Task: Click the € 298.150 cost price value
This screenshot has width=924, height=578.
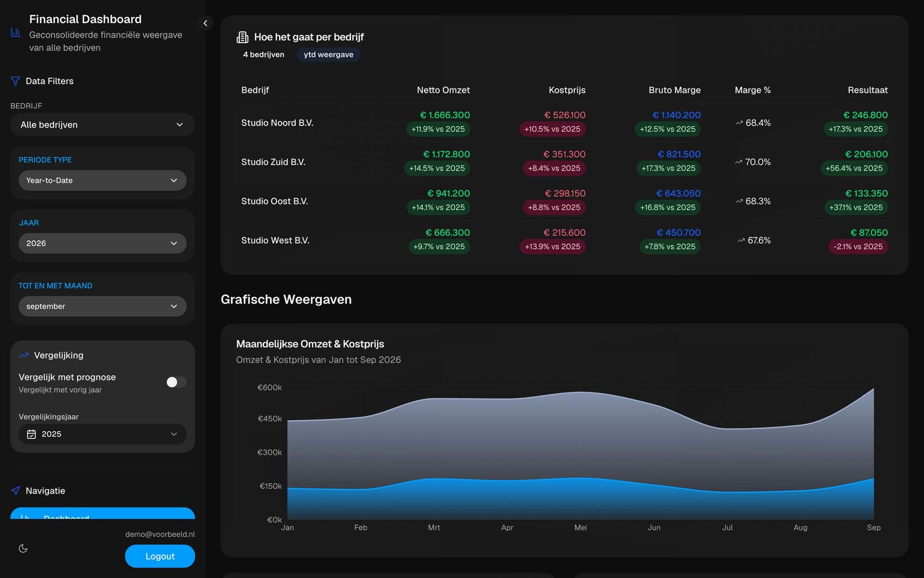Action: [565, 194]
